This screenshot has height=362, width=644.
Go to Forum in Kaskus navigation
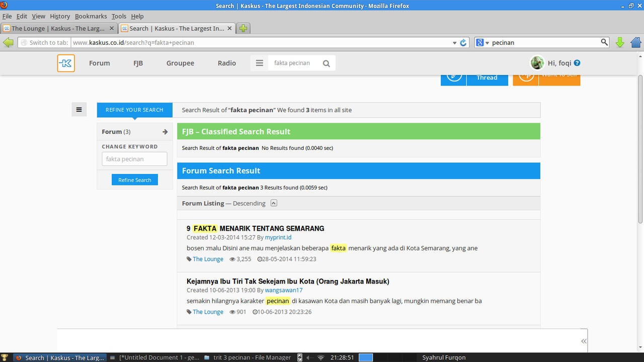pos(99,63)
